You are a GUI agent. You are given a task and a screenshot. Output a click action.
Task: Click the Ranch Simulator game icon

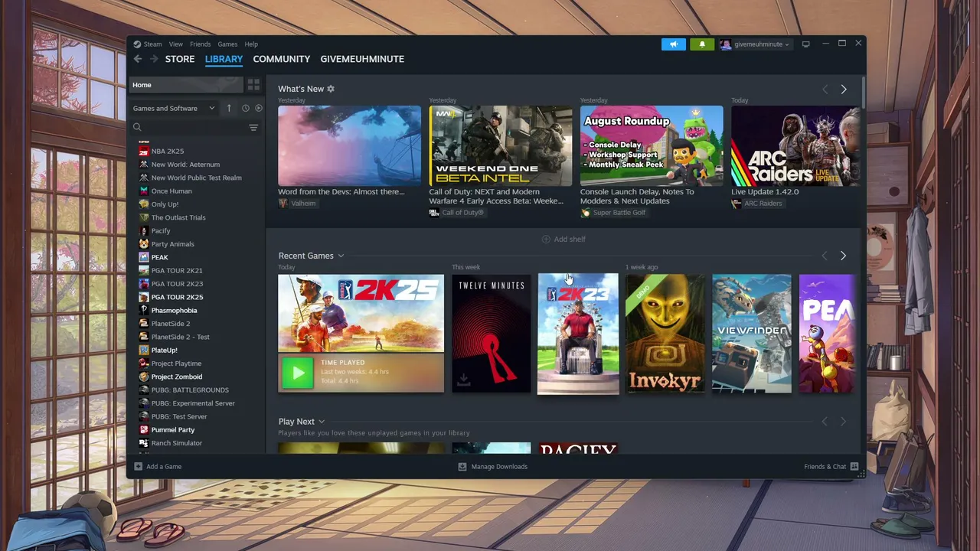[x=143, y=443]
